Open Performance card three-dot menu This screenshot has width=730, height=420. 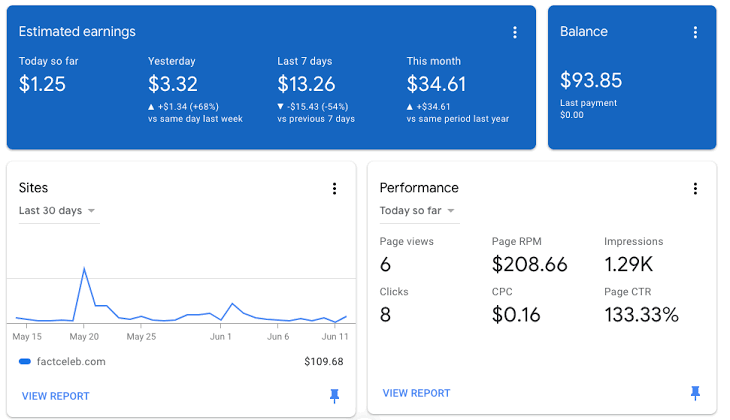tap(695, 188)
